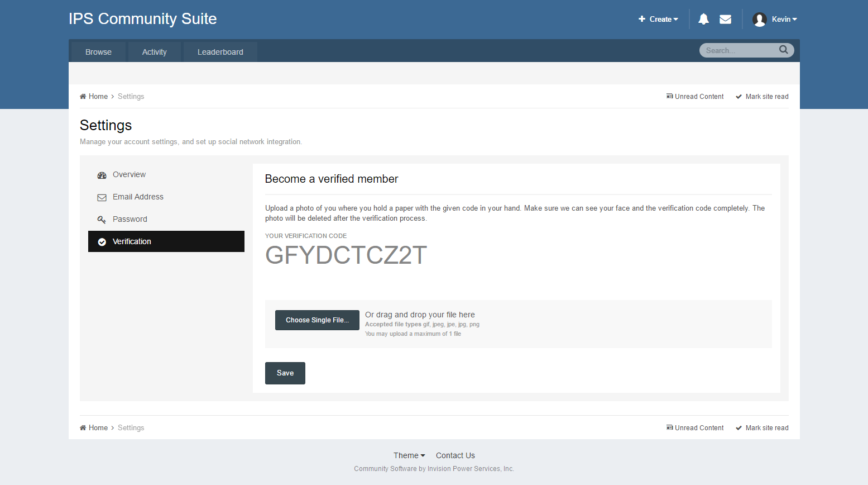This screenshot has height=485, width=868.
Task: Switch to the Activity tab
Action: tap(154, 51)
